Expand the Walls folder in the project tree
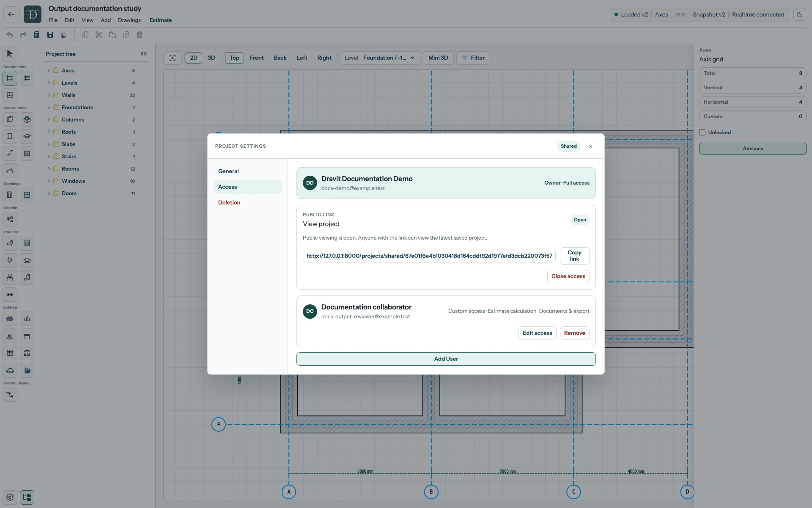 point(49,95)
